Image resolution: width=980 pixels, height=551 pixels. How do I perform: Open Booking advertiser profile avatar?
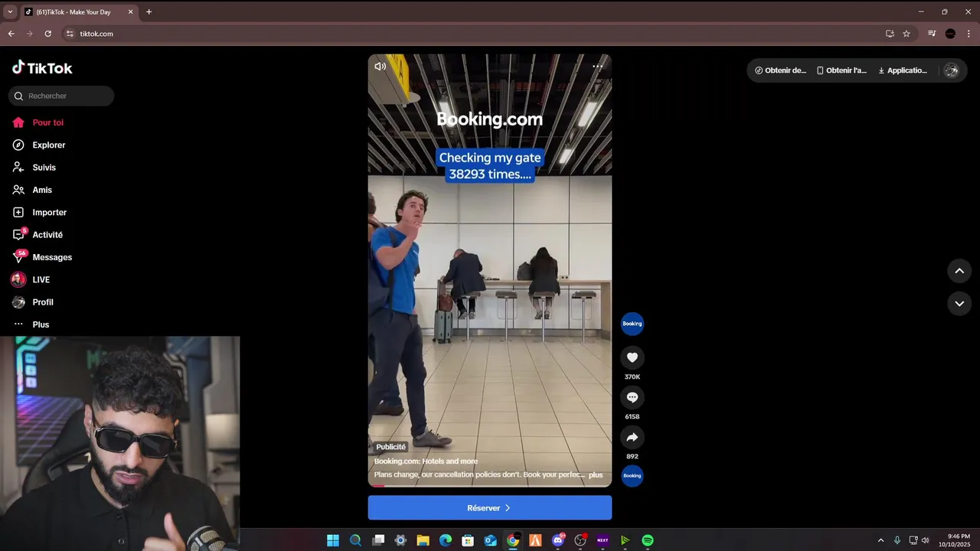tap(632, 324)
